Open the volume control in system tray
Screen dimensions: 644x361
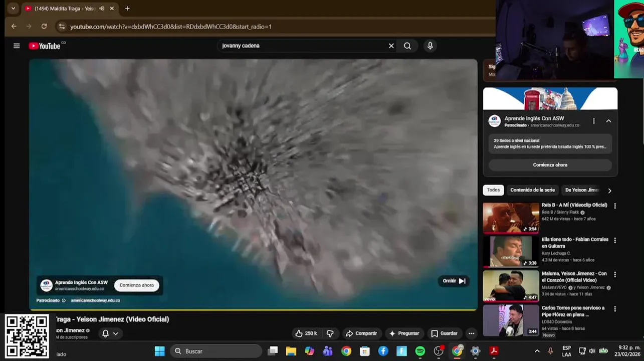point(592,351)
